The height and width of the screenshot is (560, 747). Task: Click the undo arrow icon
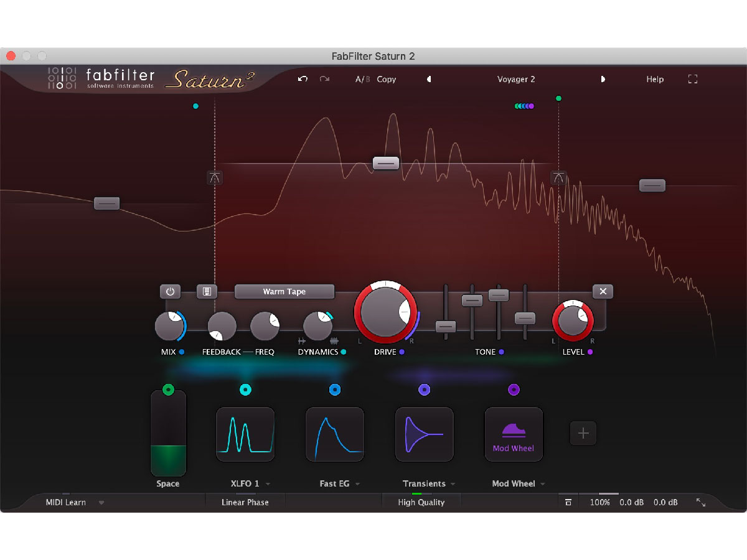(x=303, y=79)
